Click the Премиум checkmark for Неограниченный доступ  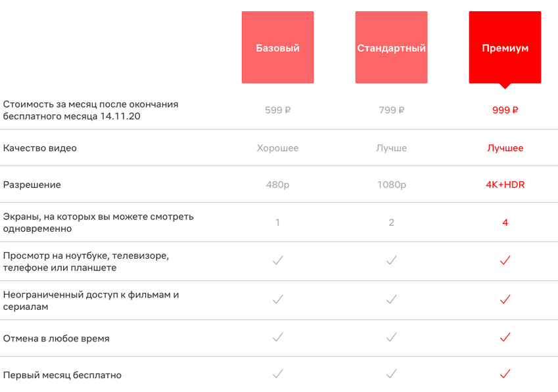click(505, 299)
